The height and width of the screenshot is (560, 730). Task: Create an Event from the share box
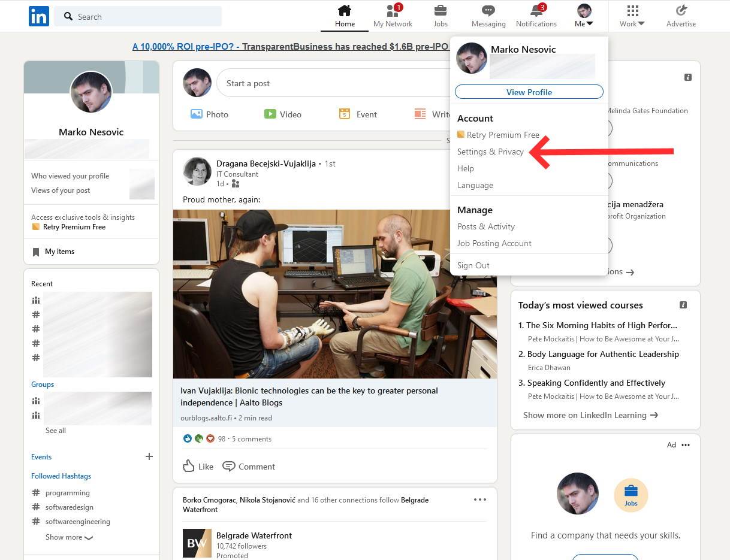358,114
